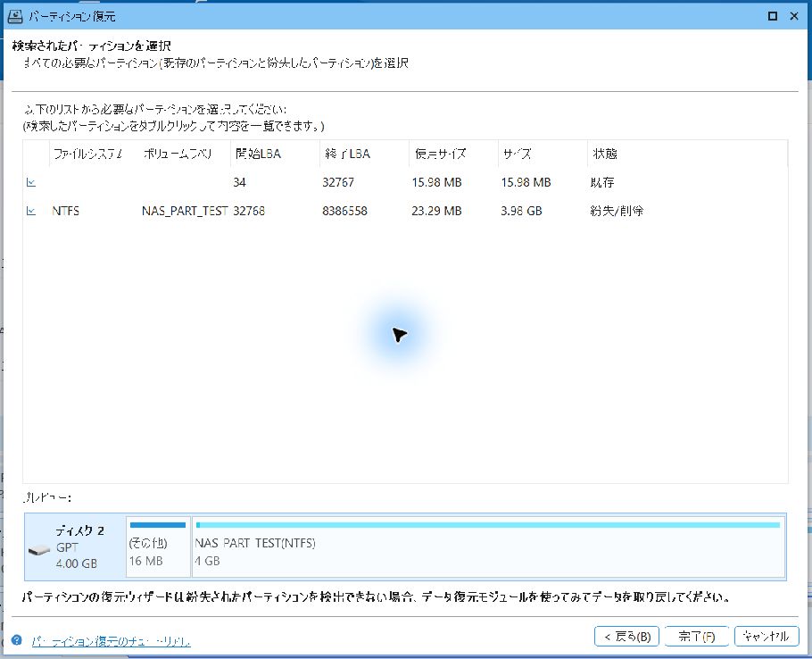
Task: Select the ボリュームラベル column header
Action: (178, 154)
